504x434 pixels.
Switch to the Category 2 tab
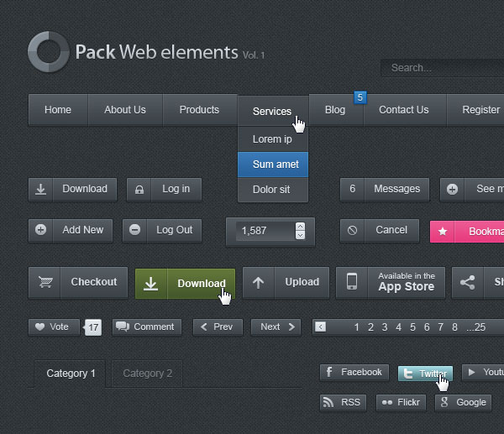[x=147, y=374]
